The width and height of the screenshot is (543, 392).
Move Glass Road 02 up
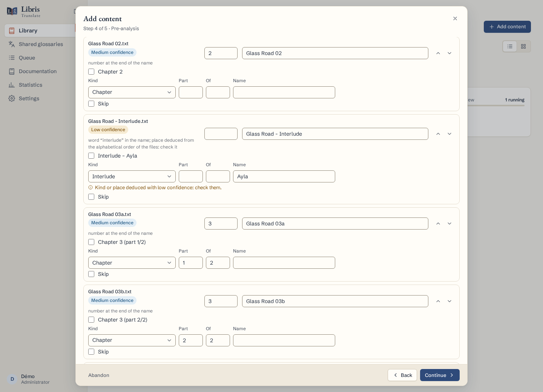[x=438, y=53]
